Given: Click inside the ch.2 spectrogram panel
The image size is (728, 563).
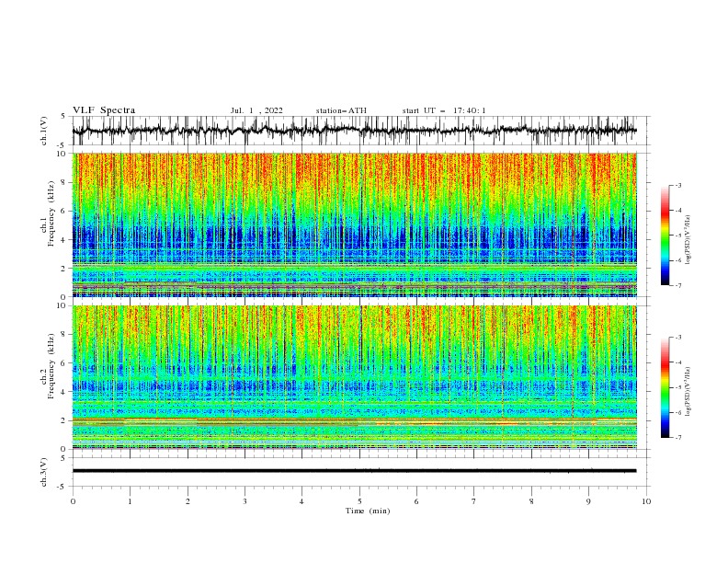Looking at the screenshot, I should point(354,377).
